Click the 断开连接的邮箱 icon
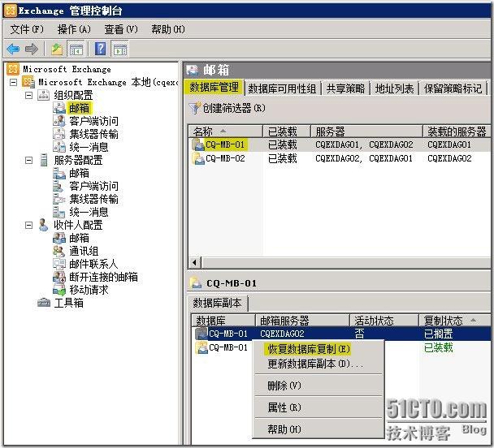 point(59,277)
